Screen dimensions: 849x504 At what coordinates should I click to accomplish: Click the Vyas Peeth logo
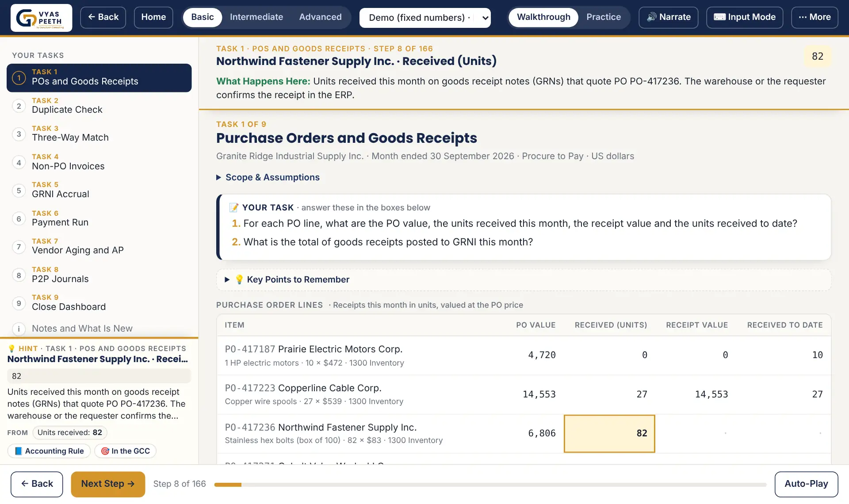[41, 18]
